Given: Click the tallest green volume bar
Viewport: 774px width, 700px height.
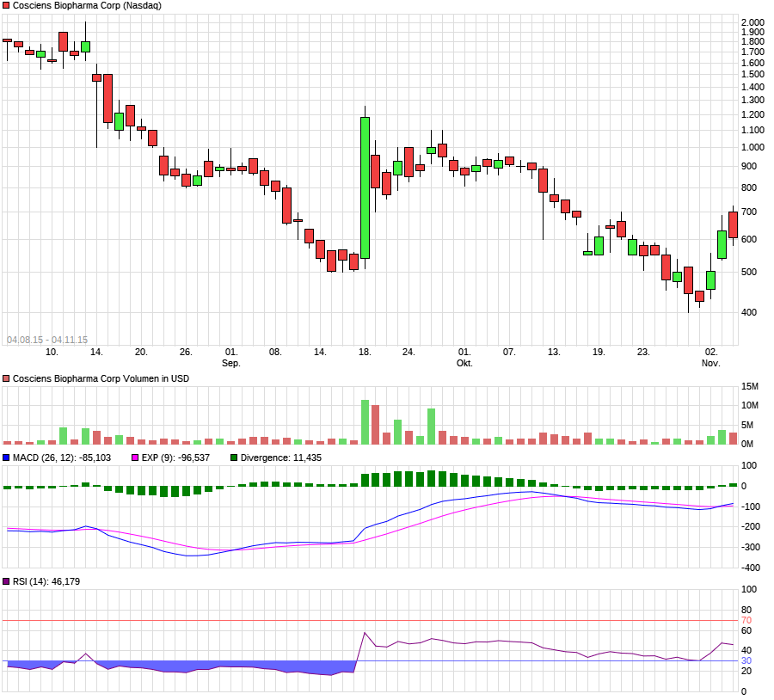Looking at the screenshot, I should coord(365,422).
